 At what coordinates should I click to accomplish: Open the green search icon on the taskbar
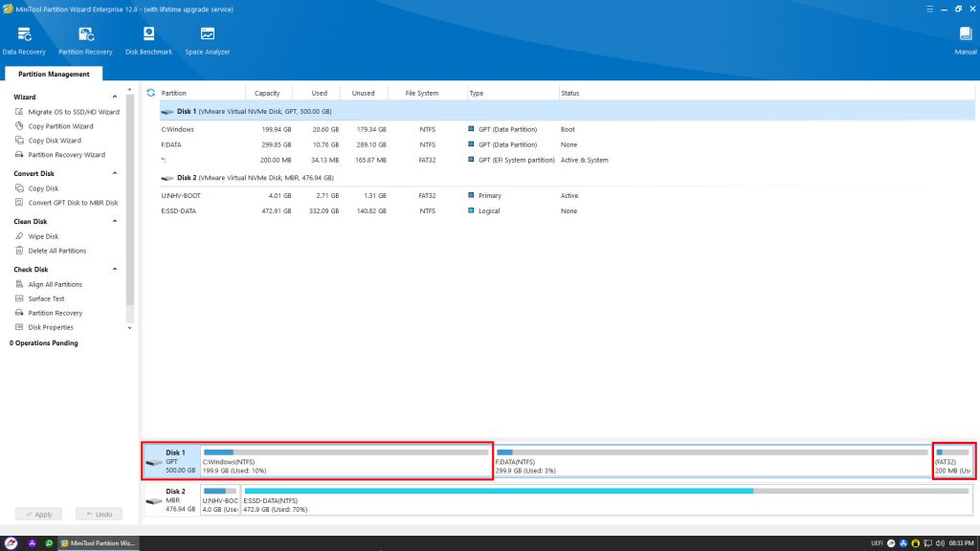point(49,543)
